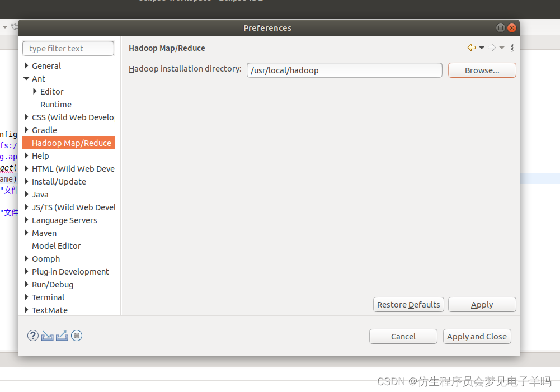Open the back history dropdown arrow
Screen dimensions: 560x392
[482, 48]
